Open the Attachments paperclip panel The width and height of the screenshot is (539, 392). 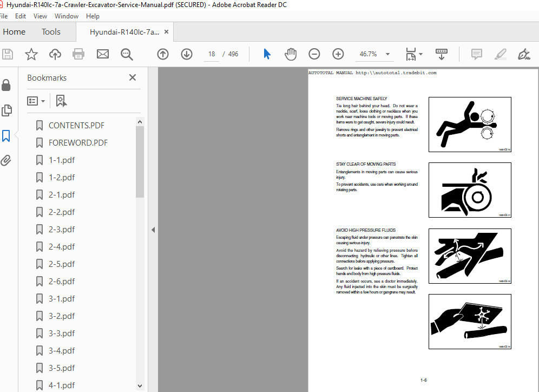click(6, 160)
